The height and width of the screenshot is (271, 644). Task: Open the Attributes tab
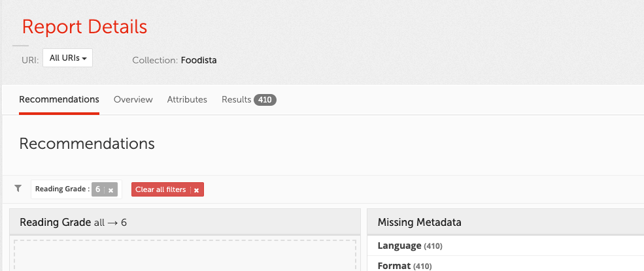(x=187, y=100)
